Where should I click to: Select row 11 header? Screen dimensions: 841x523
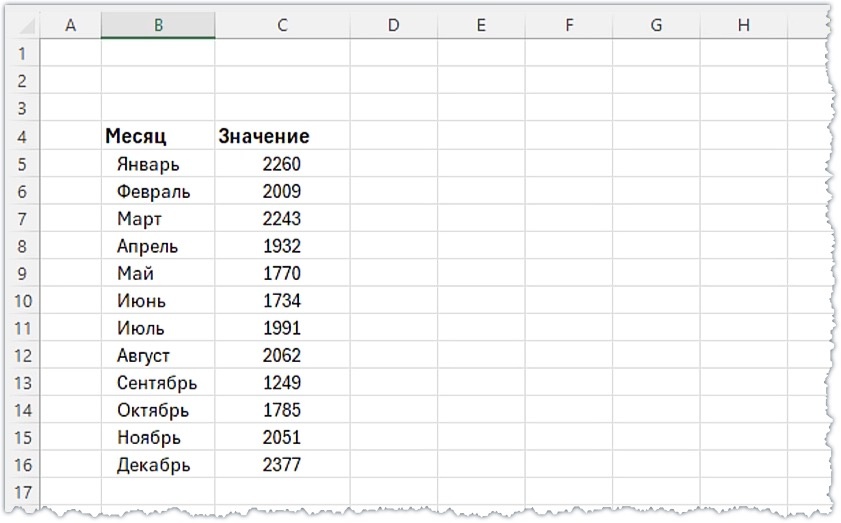[22, 327]
